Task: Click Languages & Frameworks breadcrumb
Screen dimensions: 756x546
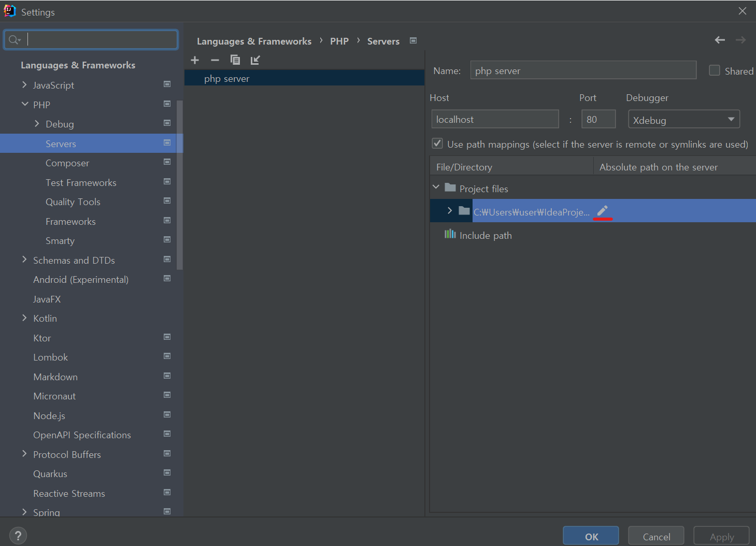Action: 254,41
